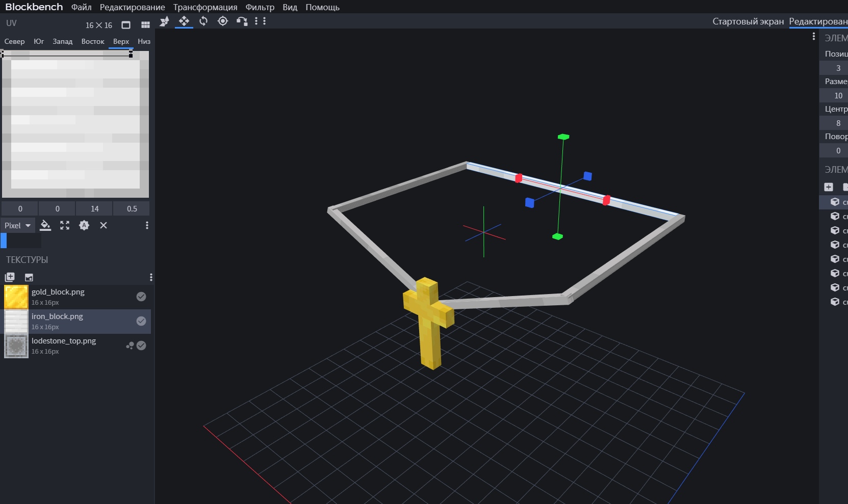Select the Верх face tab
The width and height of the screenshot is (848, 504).
click(x=121, y=41)
